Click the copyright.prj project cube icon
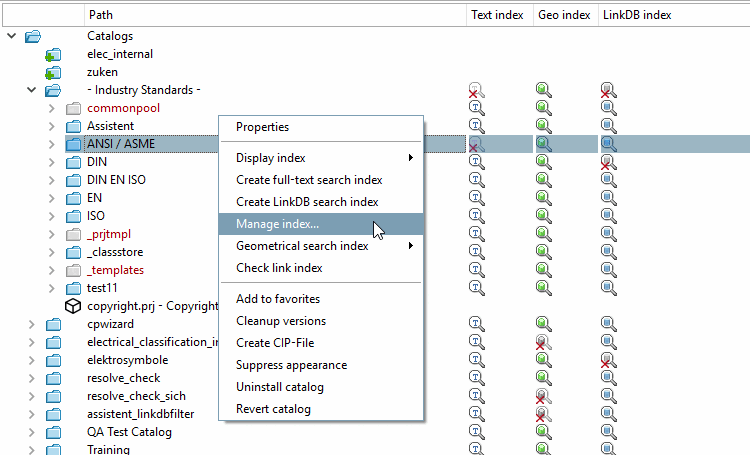Viewport: 750px width, 455px height. [73, 306]
